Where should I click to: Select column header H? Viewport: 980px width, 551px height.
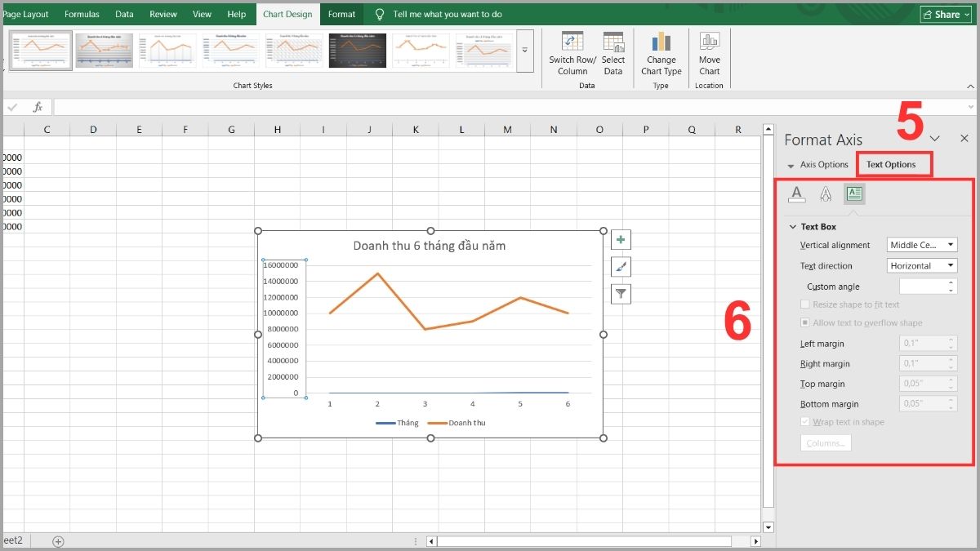[x=278, y=129]
